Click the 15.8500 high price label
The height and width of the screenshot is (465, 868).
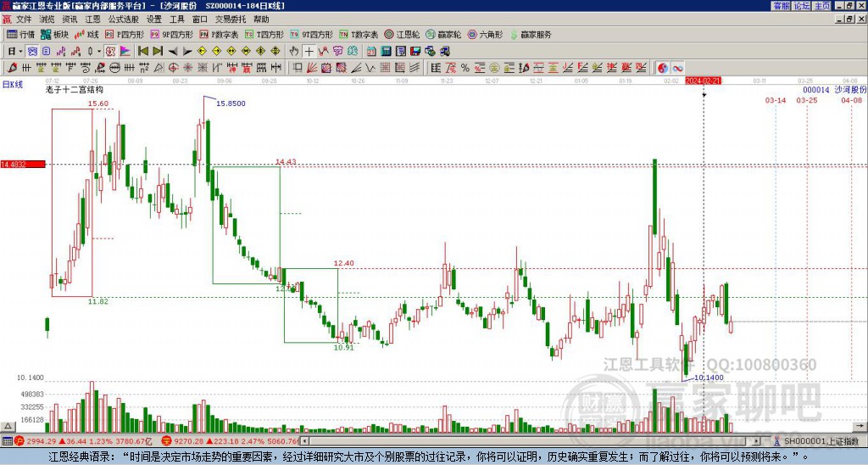tap(231, 104)
